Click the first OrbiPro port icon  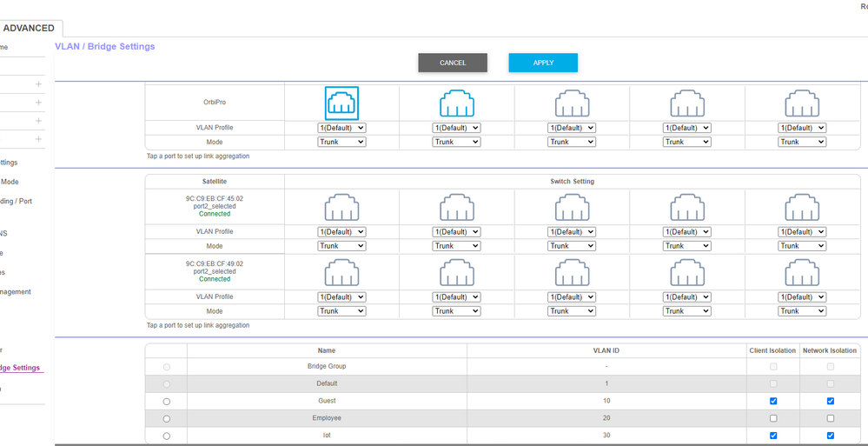pyautogui.click(x=341, y=103)
